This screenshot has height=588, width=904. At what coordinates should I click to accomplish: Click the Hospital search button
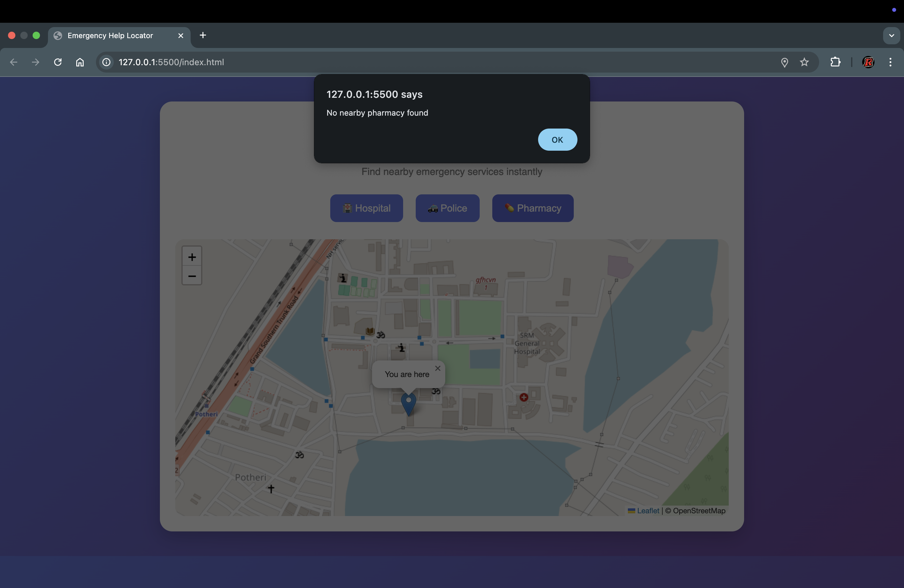(366, 208)
